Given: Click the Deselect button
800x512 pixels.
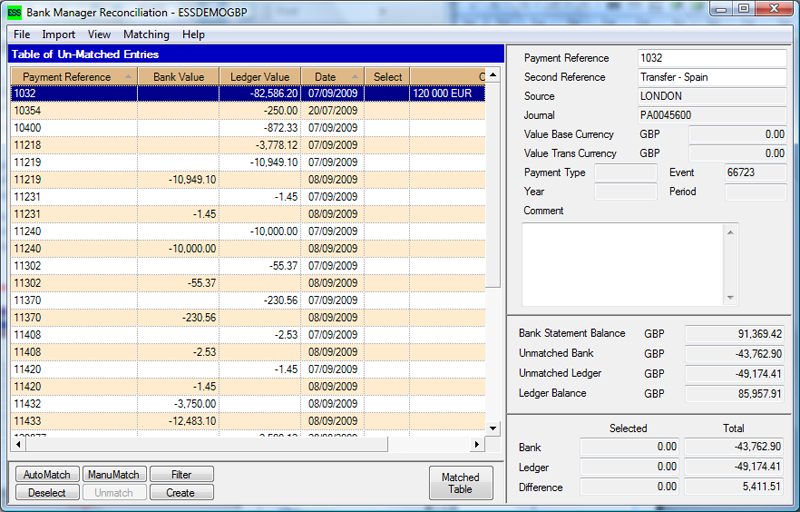Looking at the screenshot, I should 46,492.
